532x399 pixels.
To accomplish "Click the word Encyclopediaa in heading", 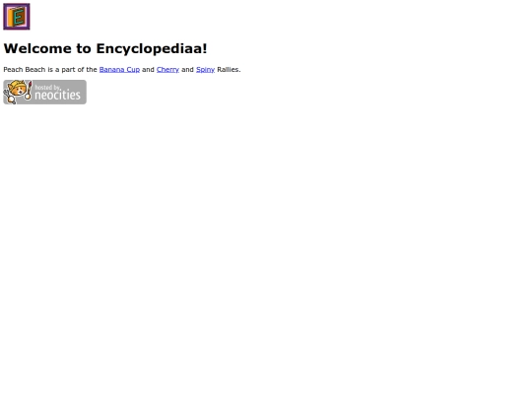I will pyautogui.click(x=150, y=48).
